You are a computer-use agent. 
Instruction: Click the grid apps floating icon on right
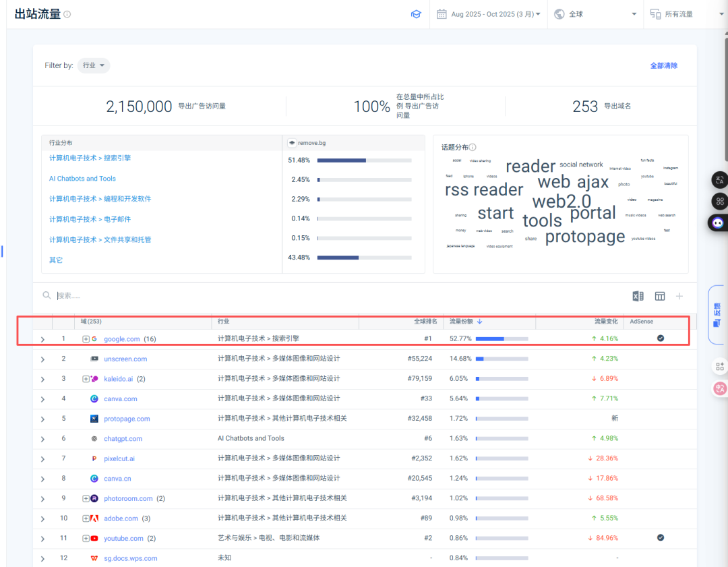coord(720,201)
